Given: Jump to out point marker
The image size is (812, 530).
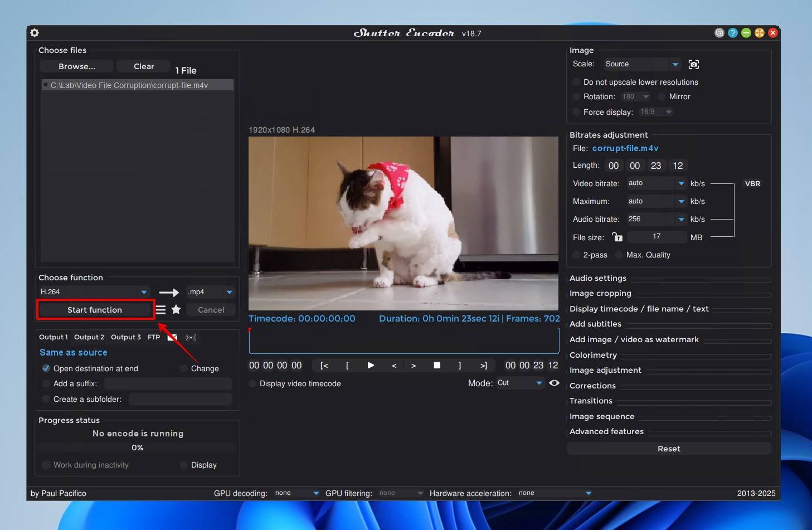Looking at the screenshot, I should click(483, 366).
